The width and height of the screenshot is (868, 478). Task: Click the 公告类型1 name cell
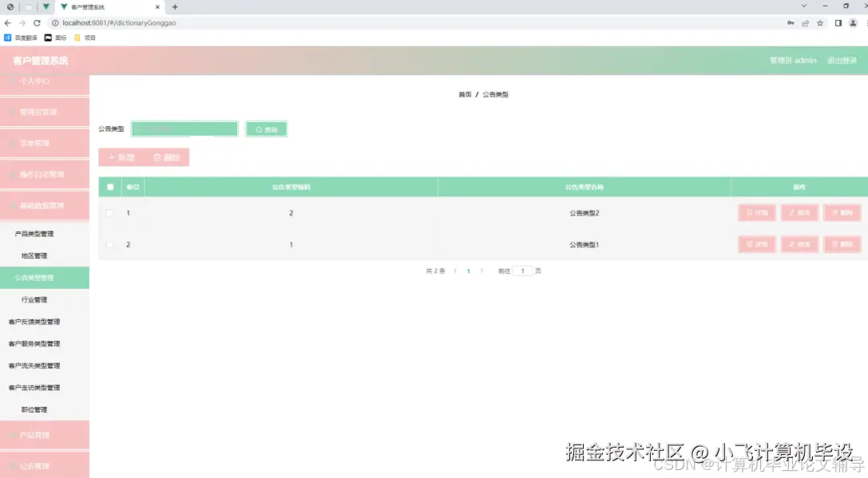[585, 244]
